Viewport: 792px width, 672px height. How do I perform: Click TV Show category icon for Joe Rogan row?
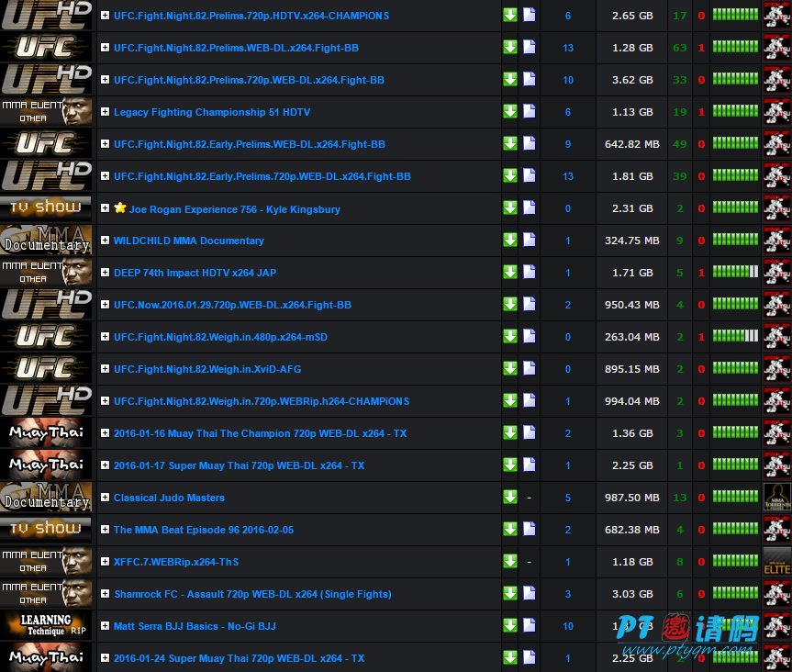[47, 208]
